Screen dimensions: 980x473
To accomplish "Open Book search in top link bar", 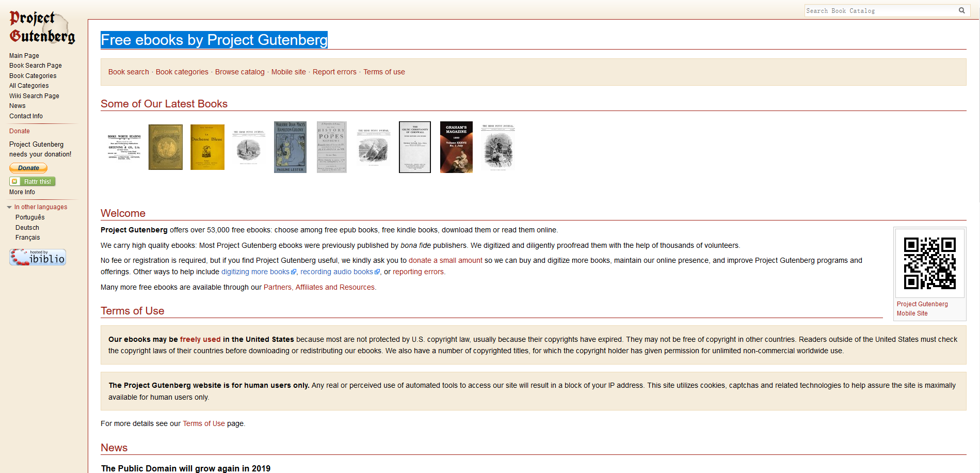I will (128, 72).
